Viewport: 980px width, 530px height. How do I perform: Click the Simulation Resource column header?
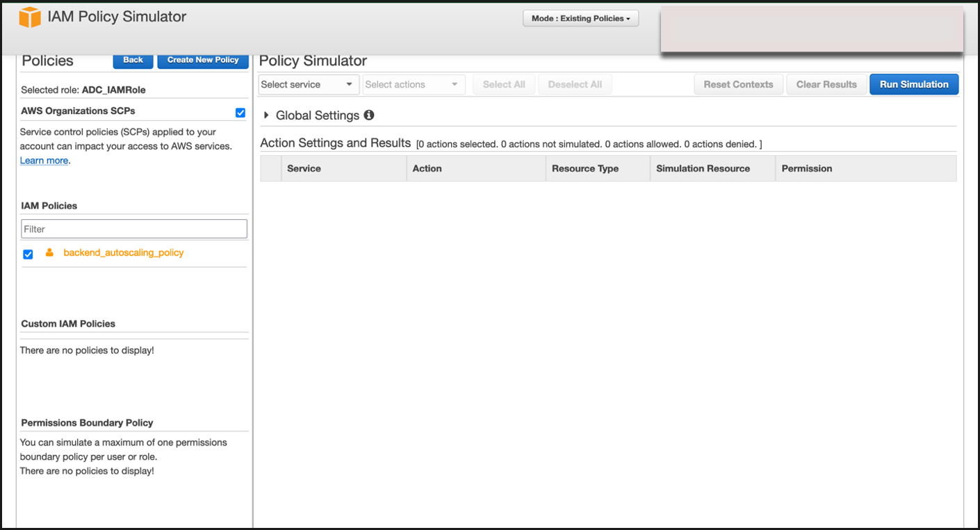click(x=712, y=168)
